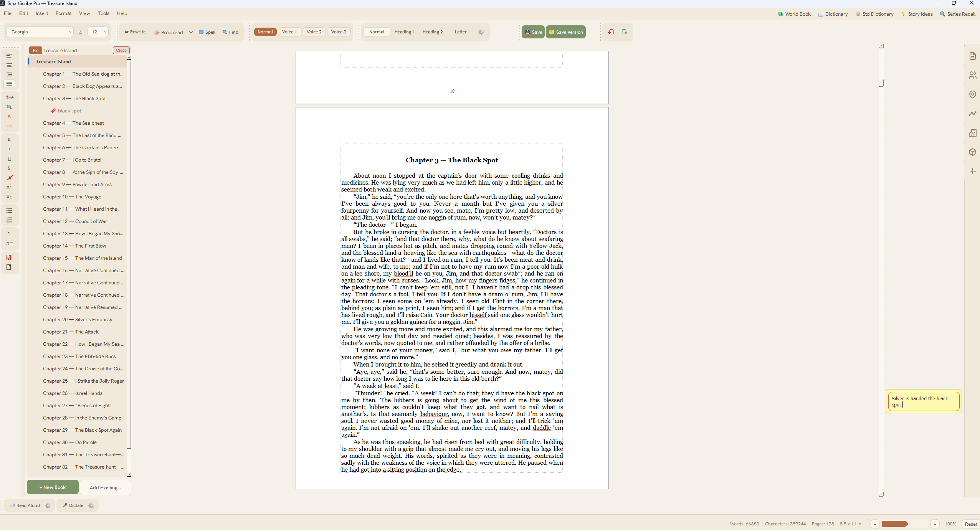Open the cube objects sidebar icon
The height and width of the screenshot is (530, 980).
point(972,152)
